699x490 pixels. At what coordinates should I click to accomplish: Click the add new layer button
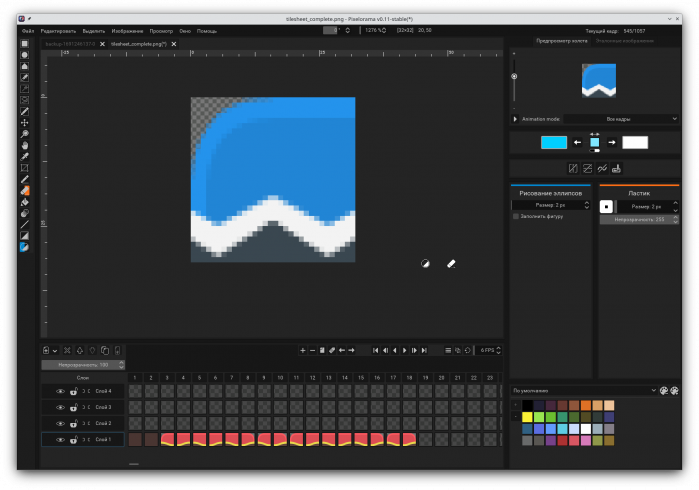click(46, 350)
